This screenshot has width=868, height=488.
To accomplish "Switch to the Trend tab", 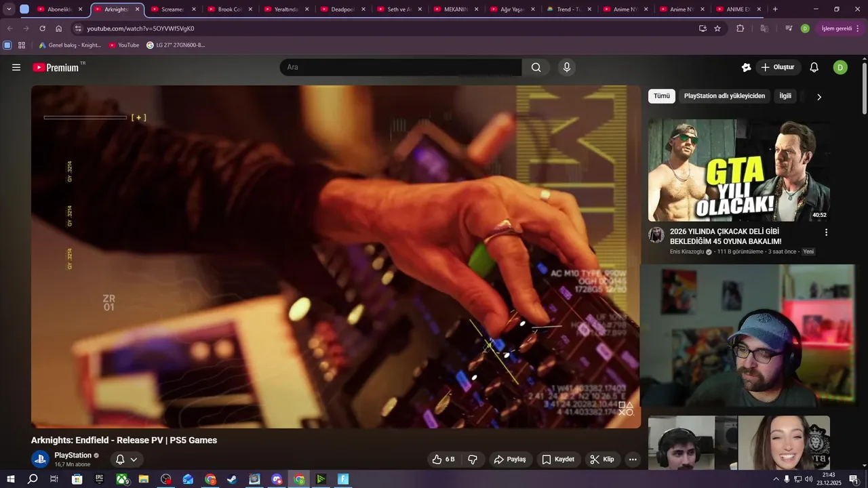I will click(x=569, y=9).
